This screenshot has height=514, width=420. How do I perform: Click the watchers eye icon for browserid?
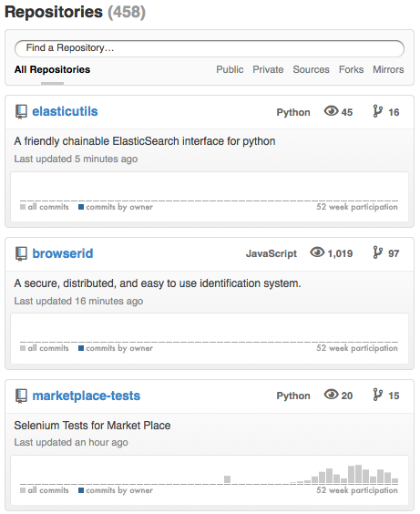point(317,252)
